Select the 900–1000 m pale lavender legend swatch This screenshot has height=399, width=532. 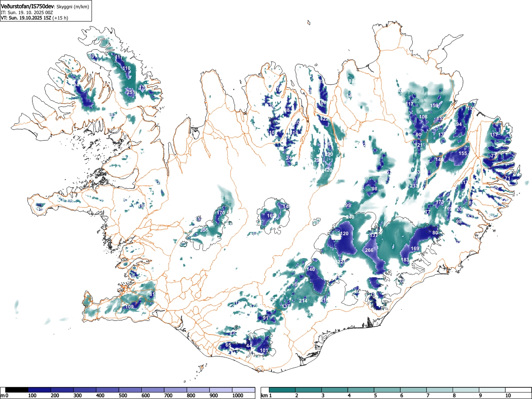click(x=221, y=390)
